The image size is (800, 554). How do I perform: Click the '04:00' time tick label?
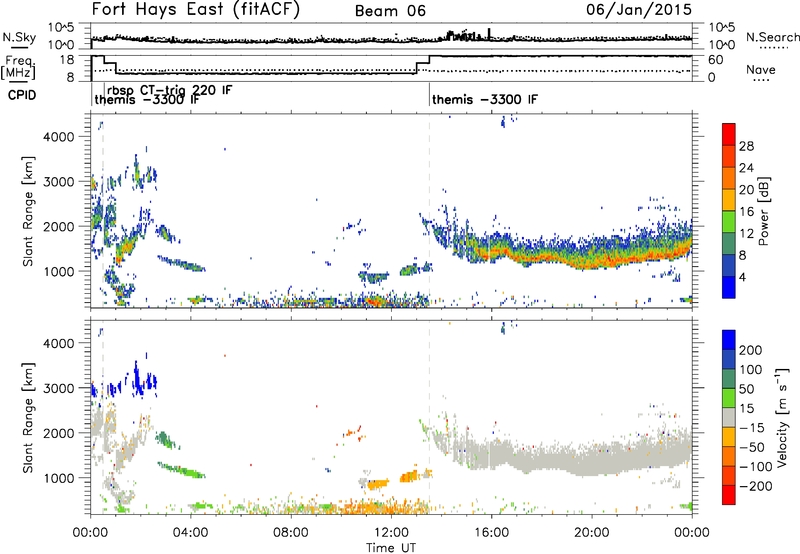pyautogui.click(x=190, y=533)
